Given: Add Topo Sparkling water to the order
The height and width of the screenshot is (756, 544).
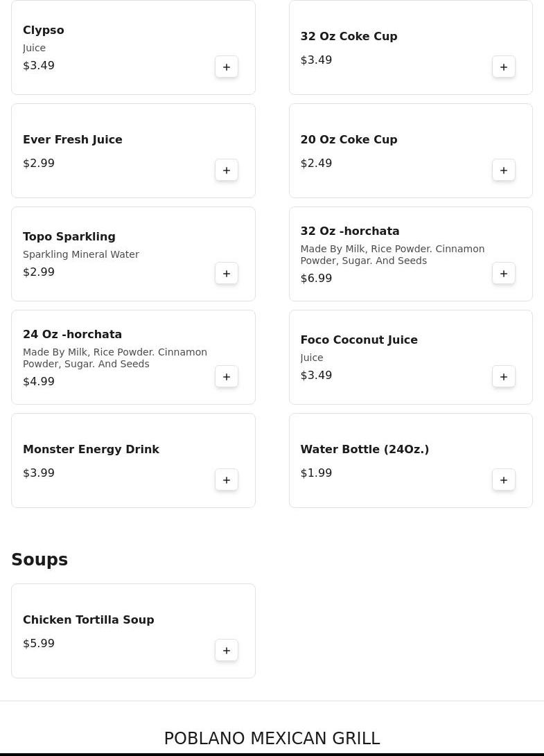Looking at the screenshot, I should tap(227, 274).
